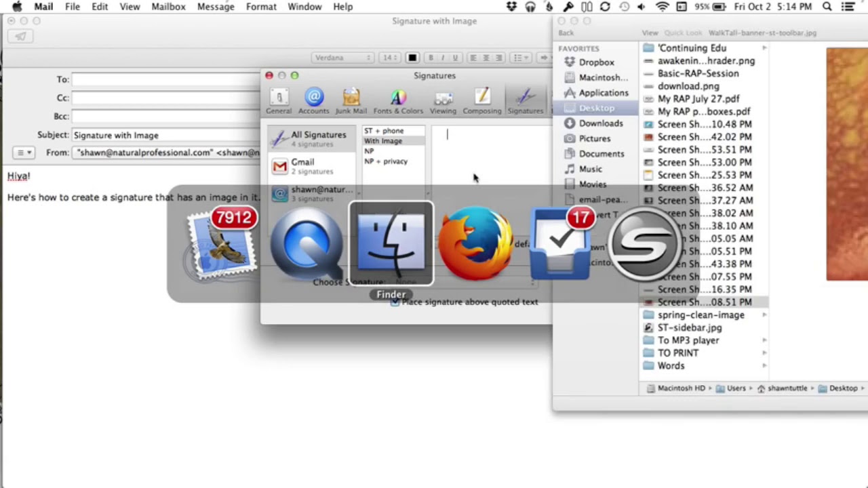Click the volume menu bar icon
This screenshot has width=868, height=488.
pos(642,7)
